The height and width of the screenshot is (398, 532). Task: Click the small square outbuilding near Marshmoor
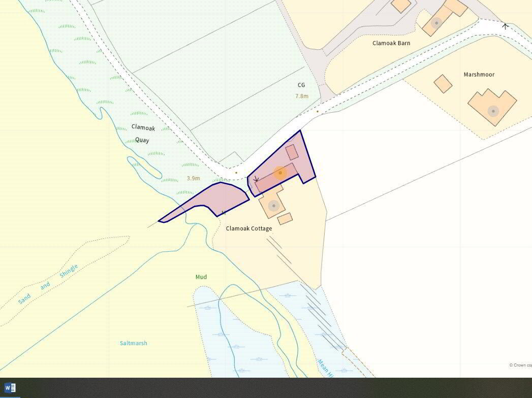443,84
